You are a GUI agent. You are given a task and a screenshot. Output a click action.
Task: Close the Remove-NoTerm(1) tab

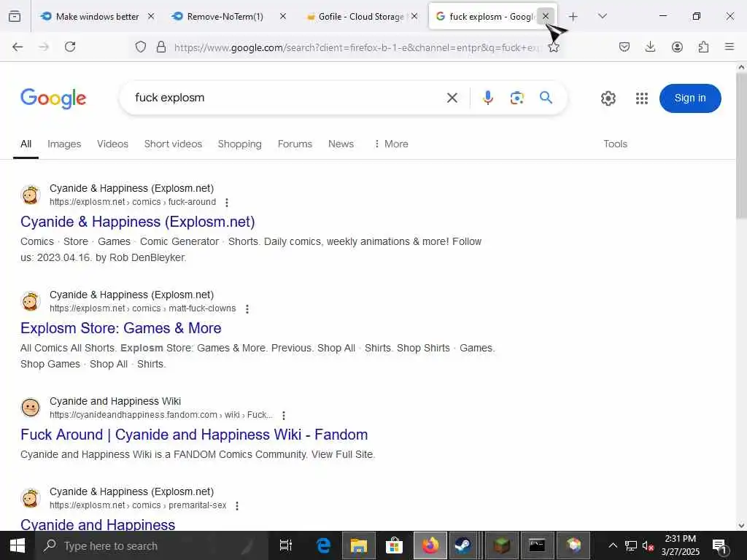[283, 16]
